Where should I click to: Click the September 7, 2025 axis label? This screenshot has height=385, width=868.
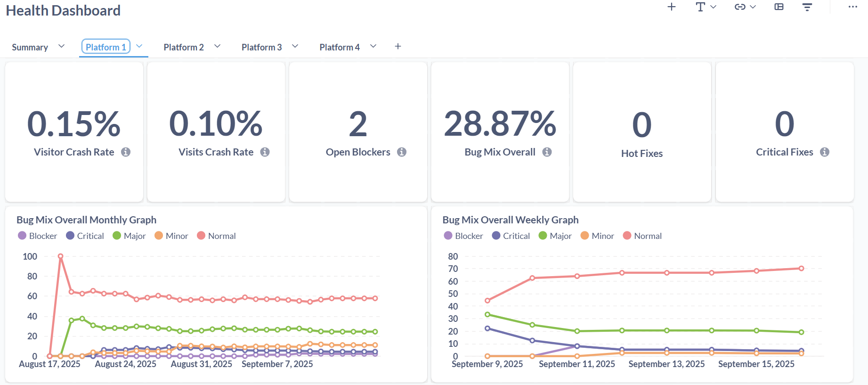[x=277, y=364]
